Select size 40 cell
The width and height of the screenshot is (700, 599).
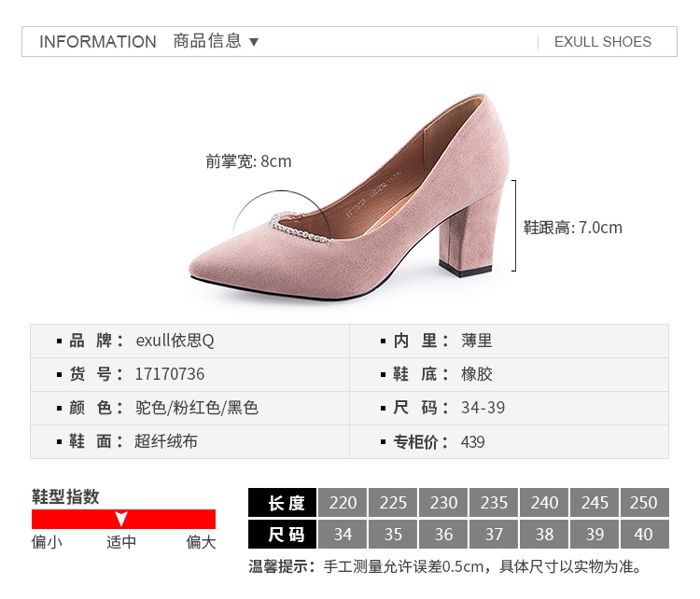click(644, 535)
